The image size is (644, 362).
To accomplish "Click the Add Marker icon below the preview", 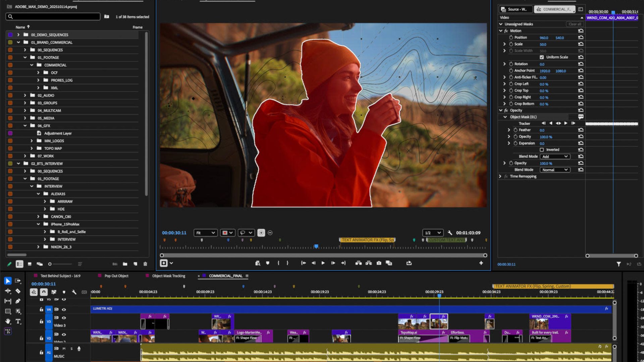I will click(x=268, y=263).
